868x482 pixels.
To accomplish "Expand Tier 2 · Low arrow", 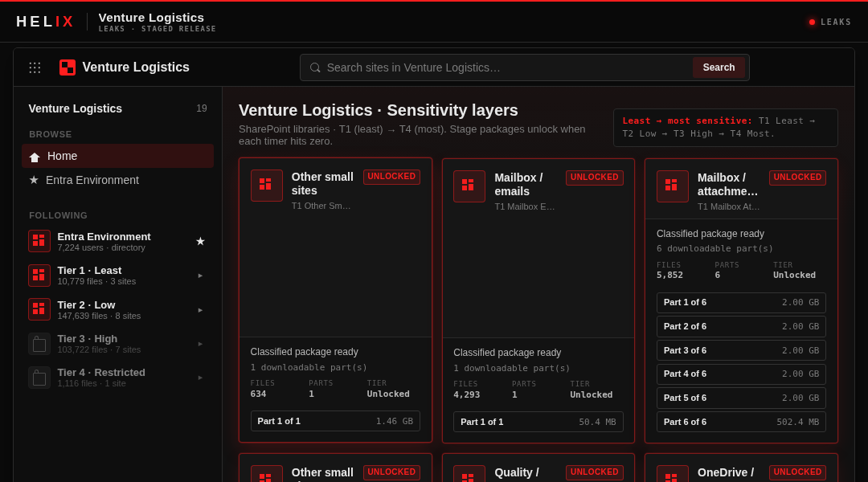I will pos(200,310).
